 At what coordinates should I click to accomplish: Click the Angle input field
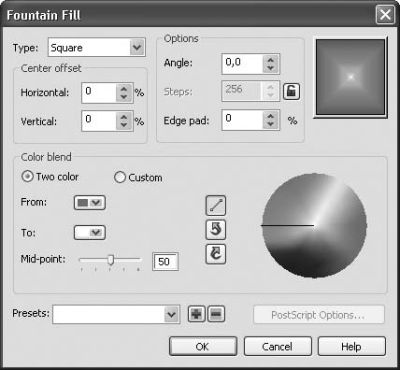coord(242,63)
